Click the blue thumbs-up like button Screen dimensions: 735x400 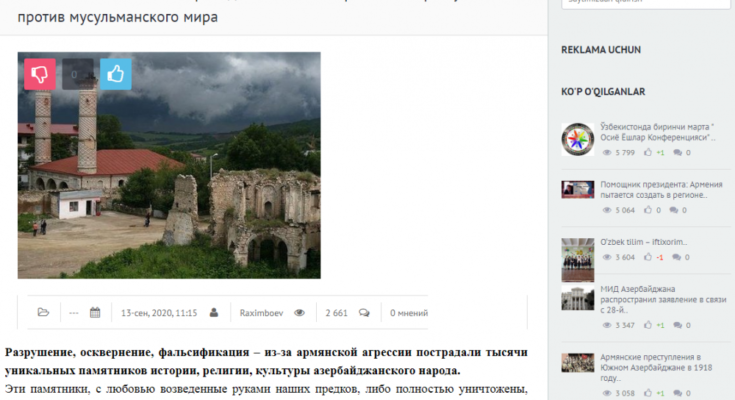[116, 73]
